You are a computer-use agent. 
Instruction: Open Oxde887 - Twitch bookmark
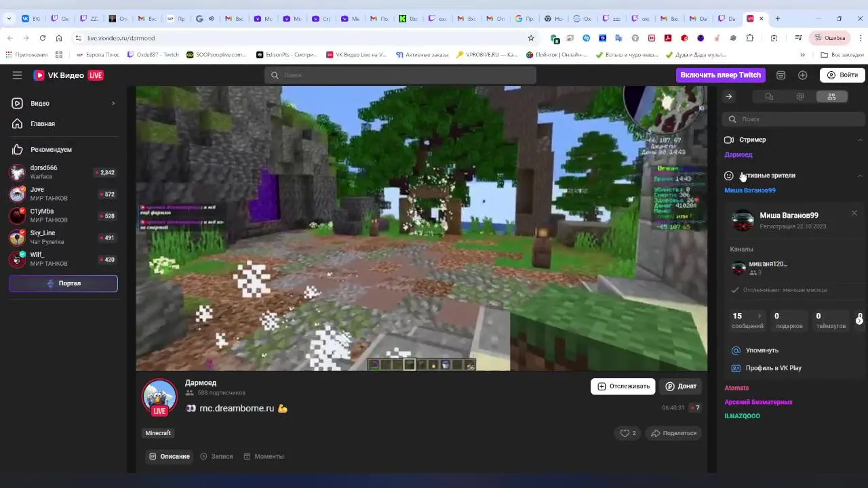[153, 55]
